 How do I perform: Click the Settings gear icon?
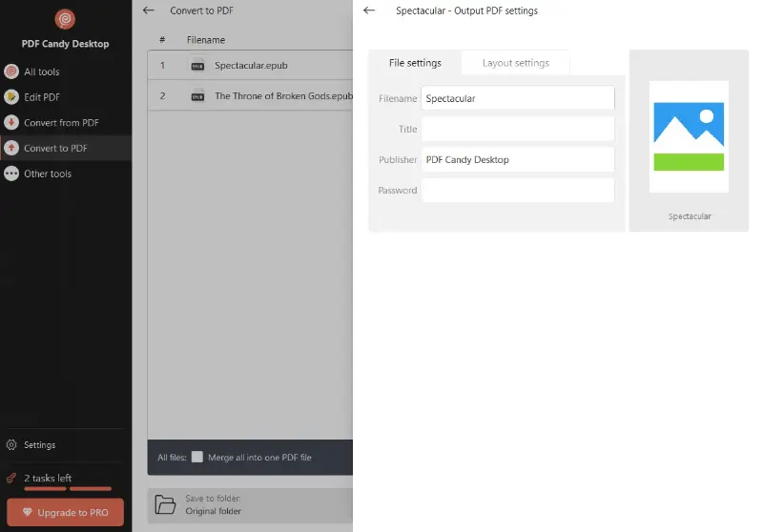point(11,445)
